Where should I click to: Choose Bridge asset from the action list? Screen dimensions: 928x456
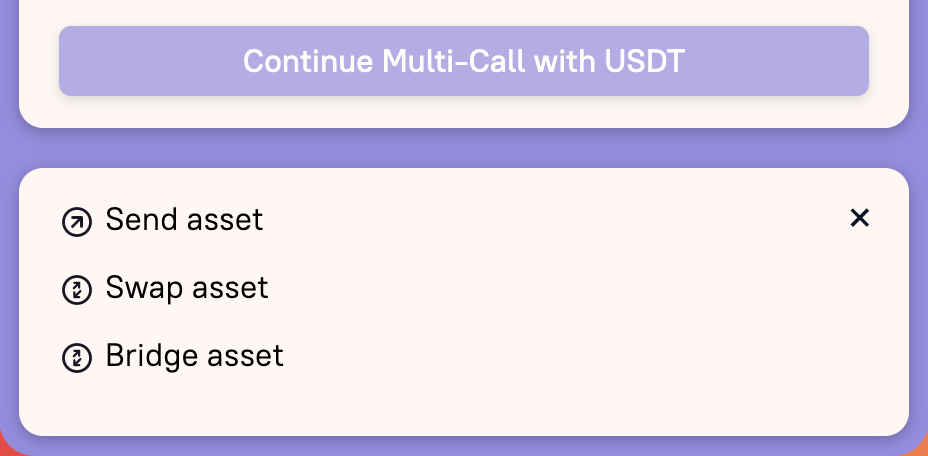pos(173,357)
